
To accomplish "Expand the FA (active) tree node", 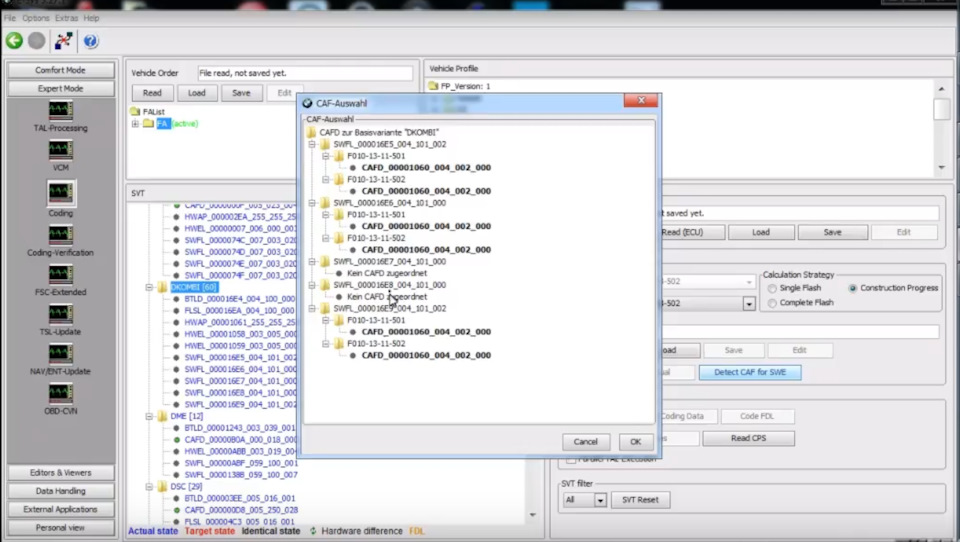I will (135, 124).
